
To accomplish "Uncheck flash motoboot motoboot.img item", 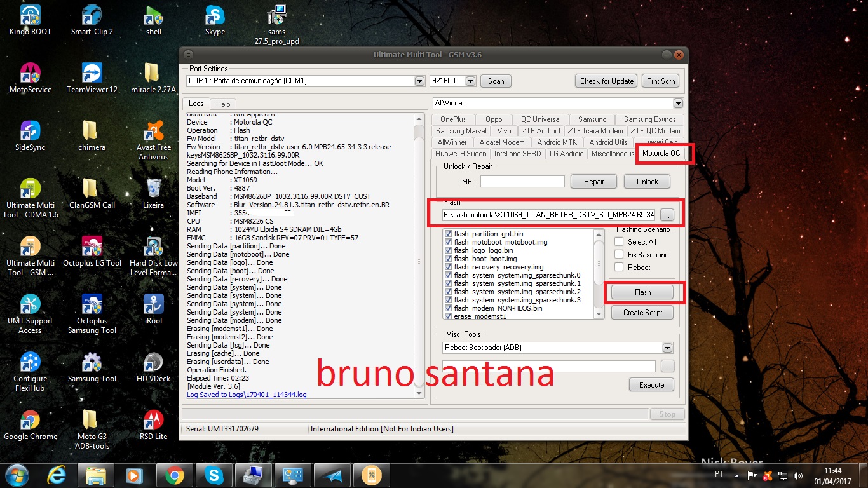I will pos(449,242).
